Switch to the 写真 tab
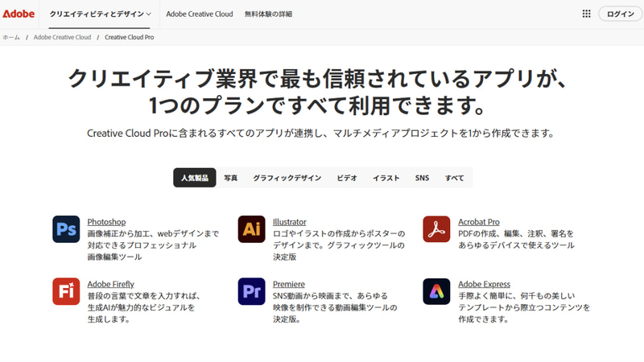The height and width of the screenshot is (362, 644). (230, 178)
